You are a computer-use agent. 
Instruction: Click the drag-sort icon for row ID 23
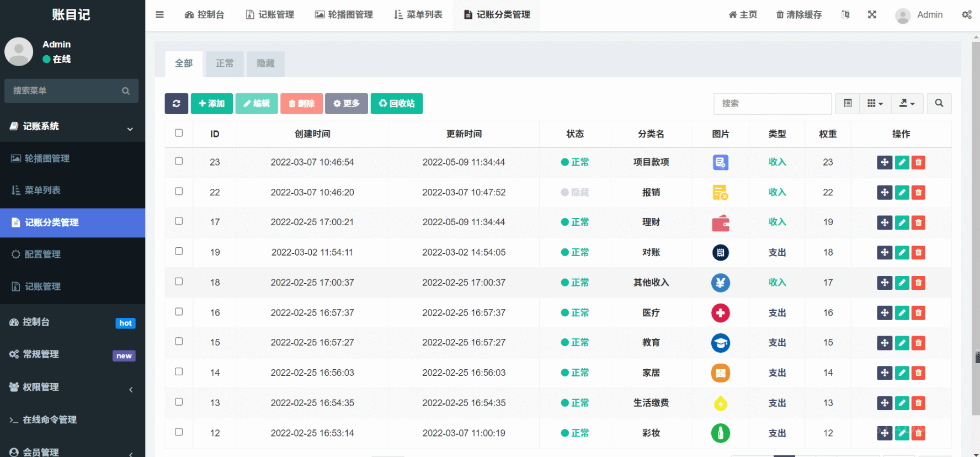885,162
